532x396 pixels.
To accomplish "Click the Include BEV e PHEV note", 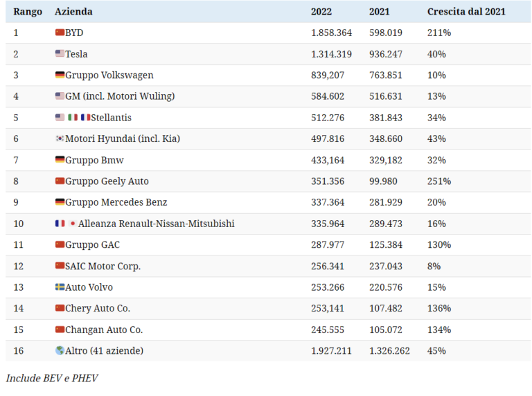I will click(x=52, y=378).
